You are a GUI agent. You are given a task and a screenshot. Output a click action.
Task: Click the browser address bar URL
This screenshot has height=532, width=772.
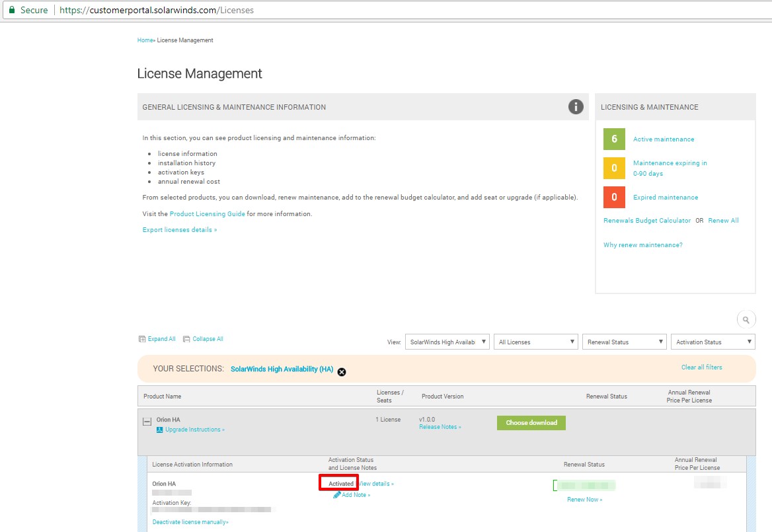pos(157,10)
